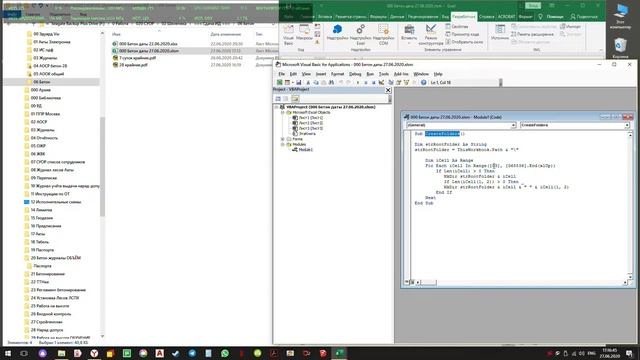Viewport: 640px width, 360px height.
Task: Click the Copy icon in VBA toolbar
Action: pos(316,82)
